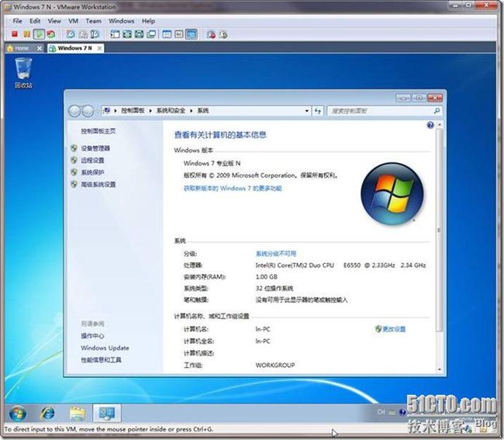Image resolution: width=504 pixels, height=440 pixels.
Task: Open 系统保护 in the left pane
Action: tap(92, 172)
